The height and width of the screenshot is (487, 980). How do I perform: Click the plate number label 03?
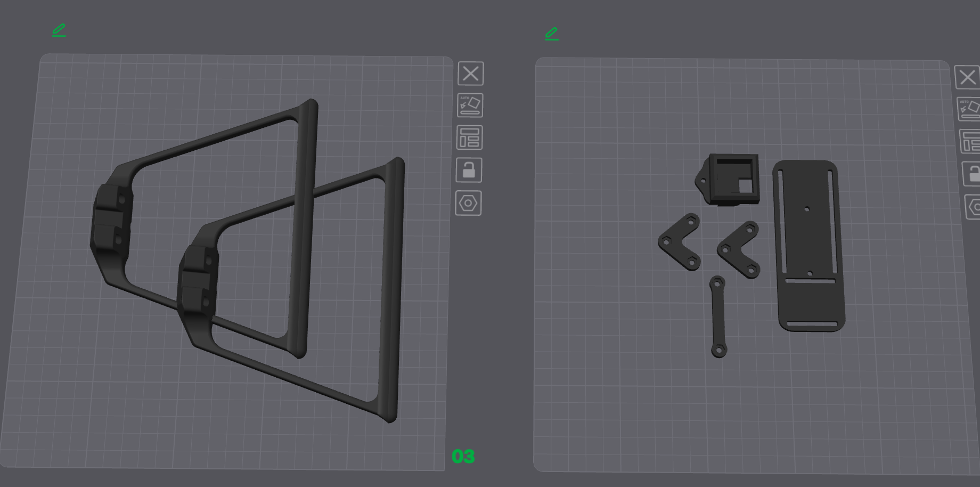463,456
